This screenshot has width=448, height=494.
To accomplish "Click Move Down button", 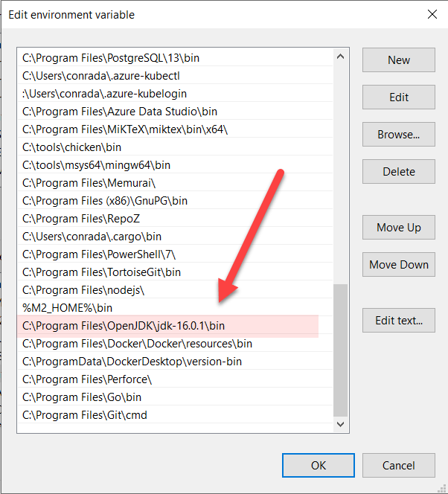I will tap(398, 265).
